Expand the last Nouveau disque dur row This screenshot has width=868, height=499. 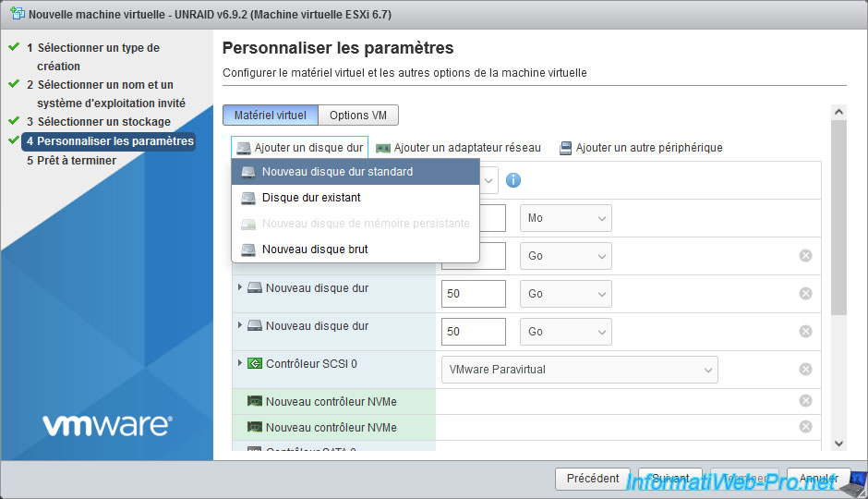click(x=240, y=325)
